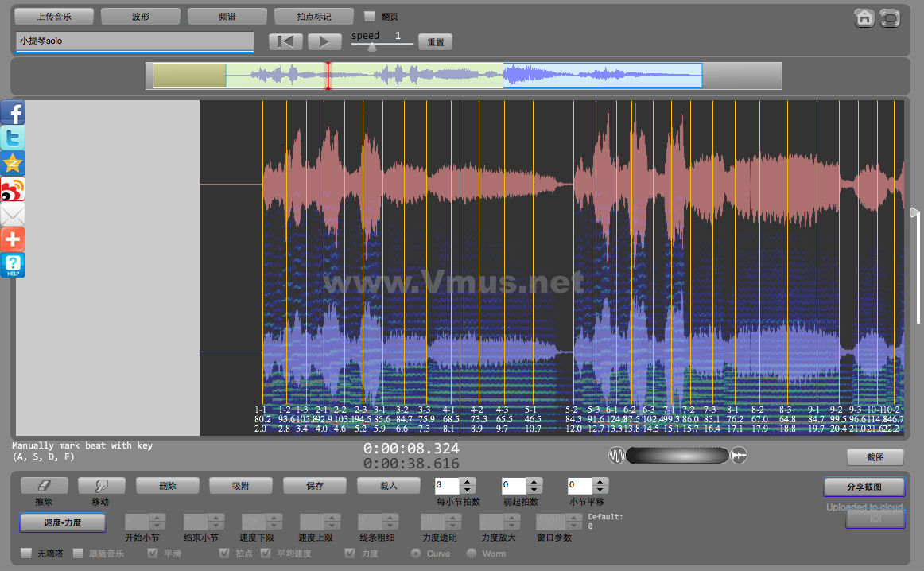Share via the Weibo icon
The width and height of the screenshot is (924, 571).
13,189
